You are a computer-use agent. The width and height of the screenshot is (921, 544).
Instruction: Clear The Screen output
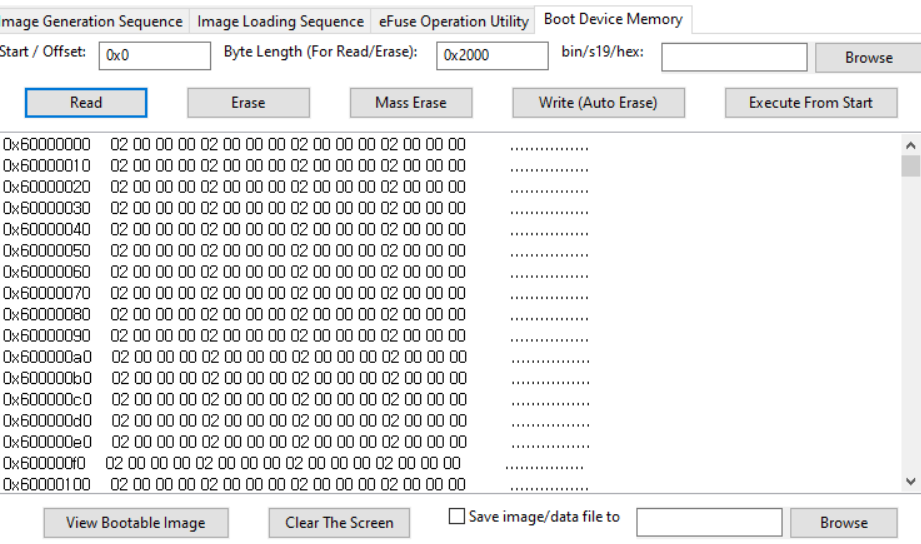(x=339, y=522)
